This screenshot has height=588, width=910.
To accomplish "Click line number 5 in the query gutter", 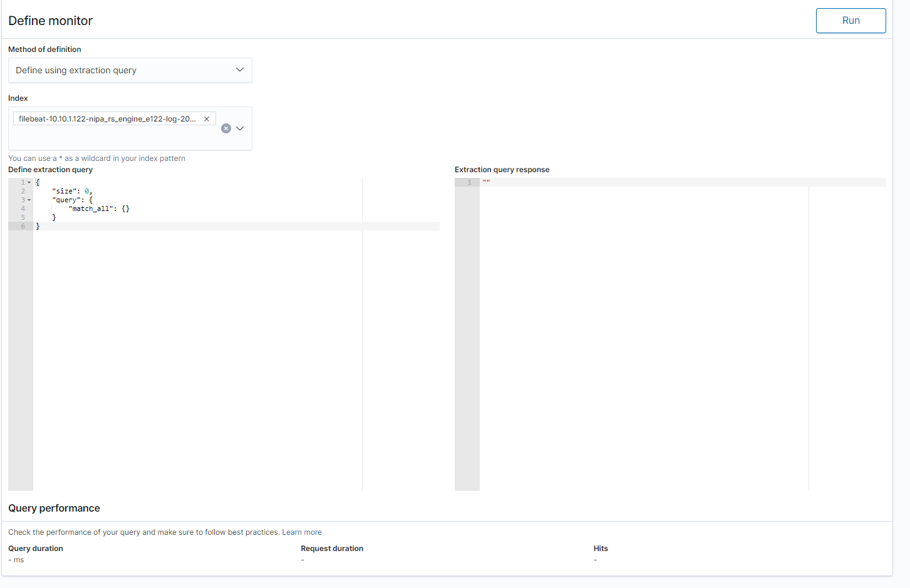I will (x=23, y=217).
